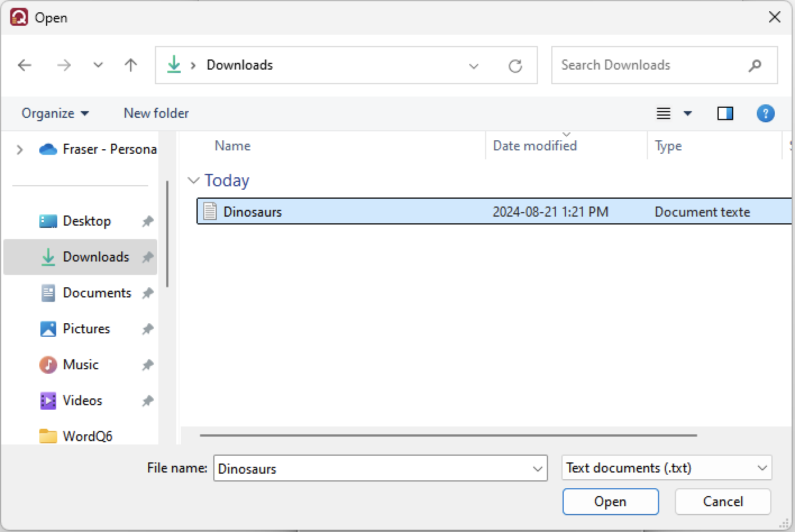Click Downloads in the address path
Screen dimensions: 795x532
240,65
